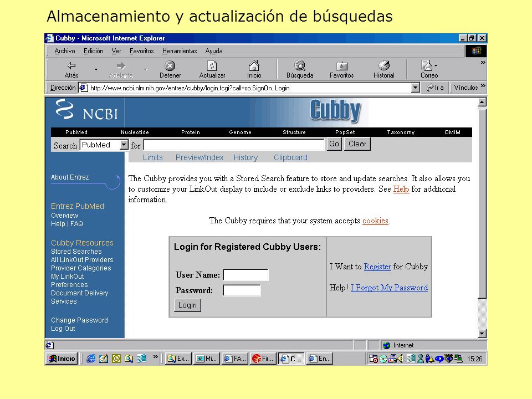
Task: Open the Archivo menu
Action: coord(65,51)
